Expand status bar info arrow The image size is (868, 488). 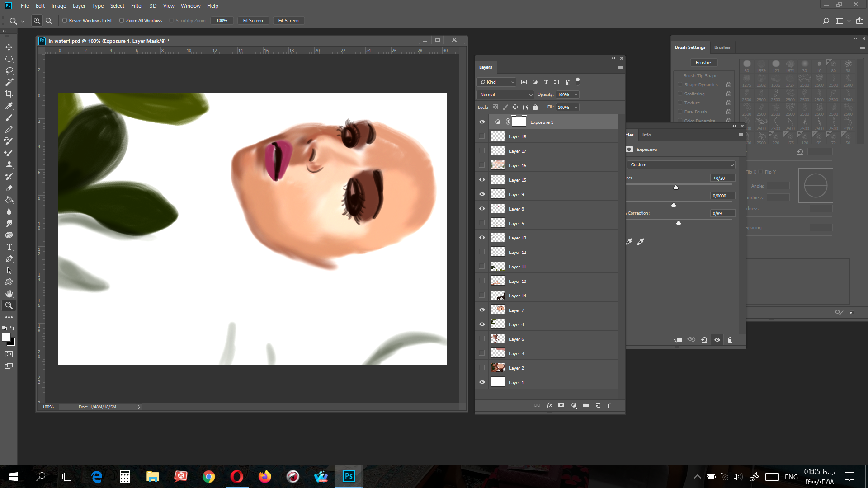(139, 407)
